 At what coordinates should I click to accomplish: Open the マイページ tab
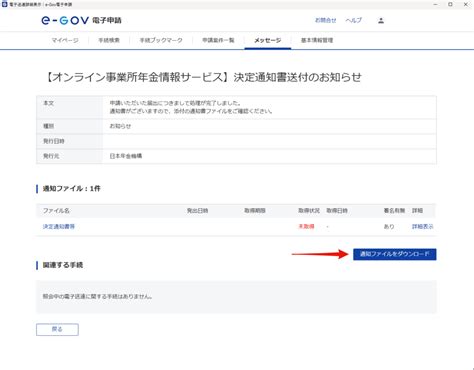65,40
